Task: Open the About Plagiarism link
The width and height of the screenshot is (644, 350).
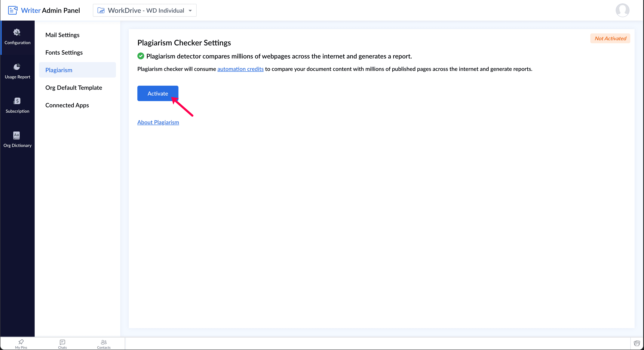Action: click(x=158, y=122)
